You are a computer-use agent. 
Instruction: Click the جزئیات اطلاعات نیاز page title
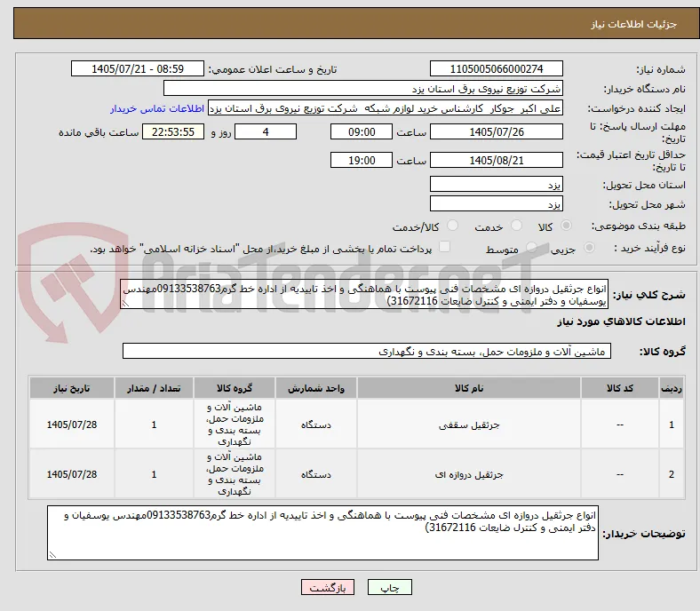pyautogui.click(x=634, y=24)
